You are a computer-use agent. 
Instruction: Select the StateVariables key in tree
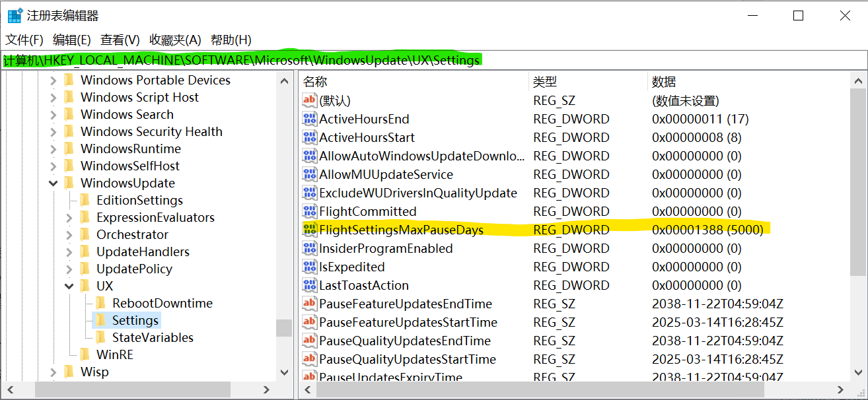pyautogui.click(x=153, y=337)
